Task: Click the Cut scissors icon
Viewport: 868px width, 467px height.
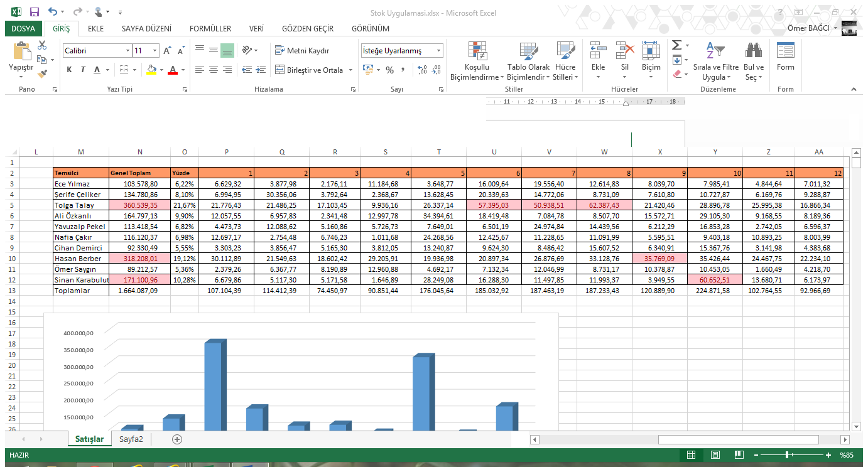Action: click(x=42, y=45)
